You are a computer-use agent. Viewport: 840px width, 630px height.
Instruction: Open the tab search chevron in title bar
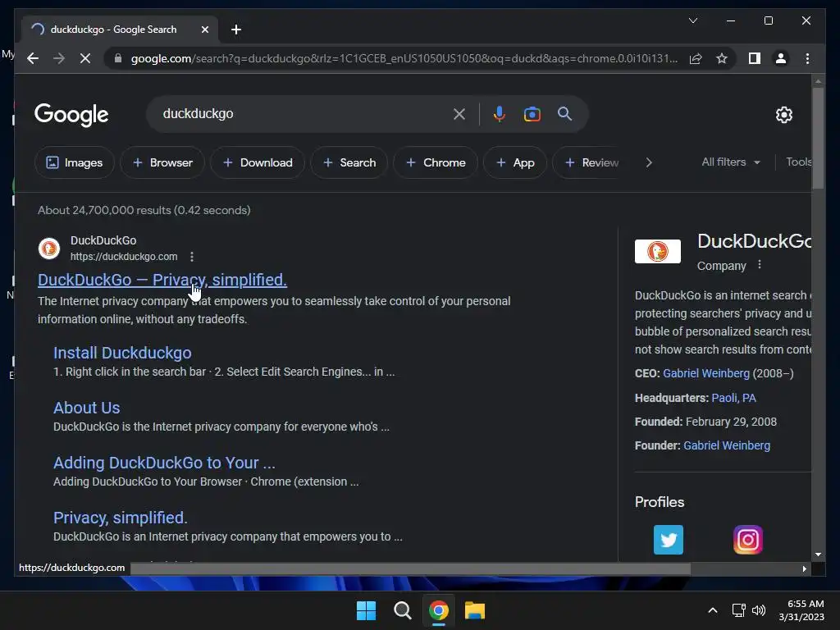coord(692,21)
